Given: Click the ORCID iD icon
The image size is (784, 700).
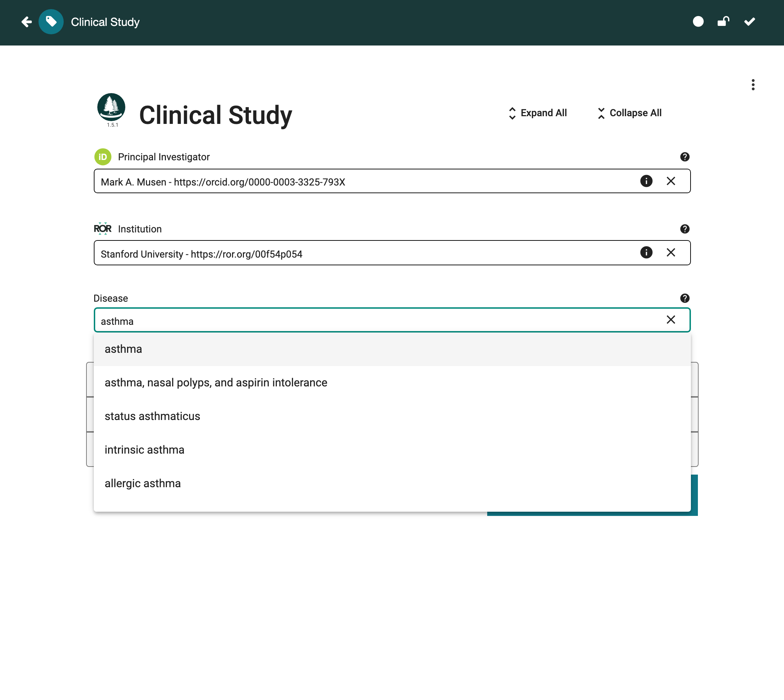Looking at the screenshot, I should click(x=103, y=157).
